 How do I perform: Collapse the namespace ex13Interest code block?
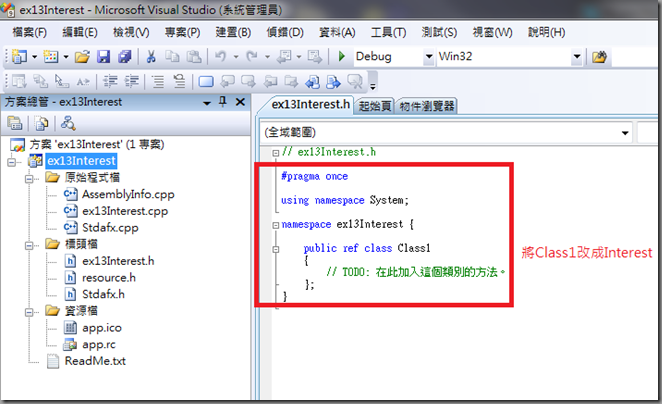click(x=276, y=225)
